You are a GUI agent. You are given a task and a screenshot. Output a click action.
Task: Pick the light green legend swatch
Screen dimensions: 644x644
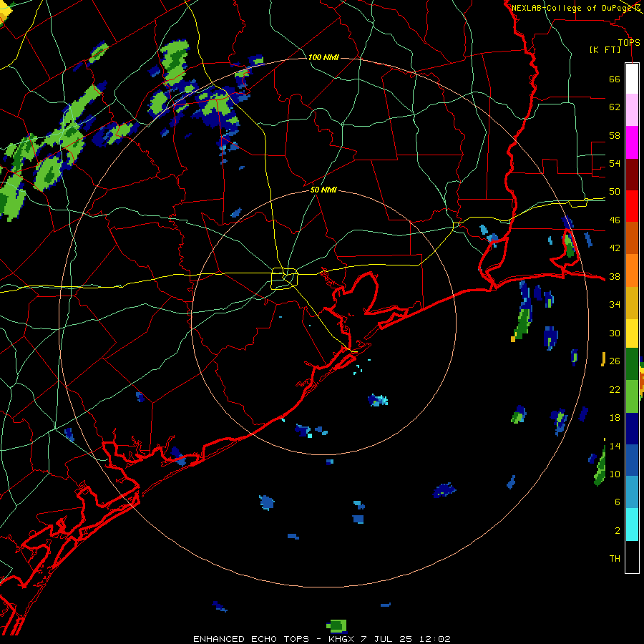coord(632,396)
